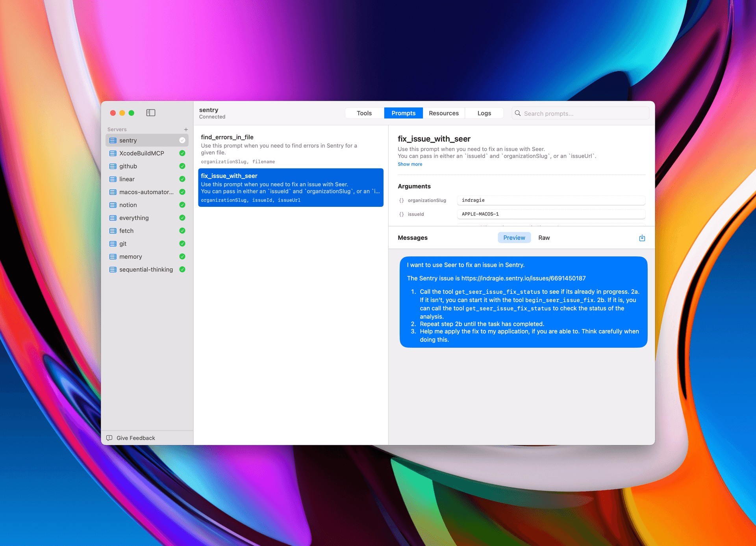Open the Logs tab
This screenshot has width=756, height=546.
(x=484, y=113)
